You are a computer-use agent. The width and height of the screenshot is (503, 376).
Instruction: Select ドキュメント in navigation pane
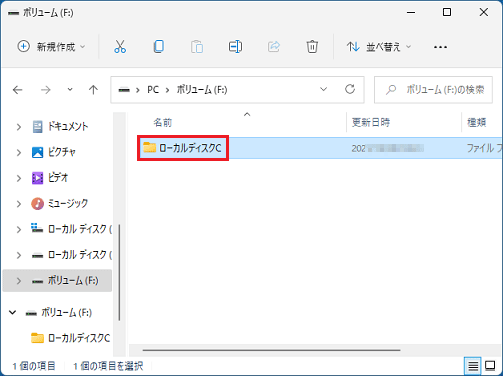(x=68, y=126)
